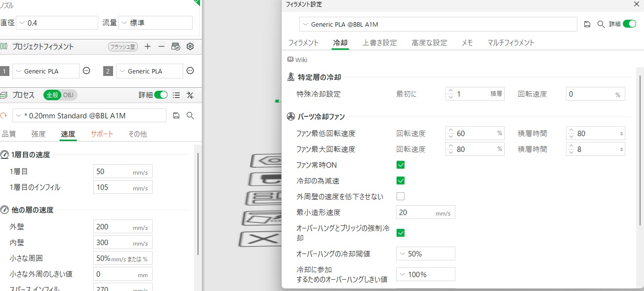The image size is (644, 291).
Task: Switch to the 高度な設定 tab
Action: (429, 43)
